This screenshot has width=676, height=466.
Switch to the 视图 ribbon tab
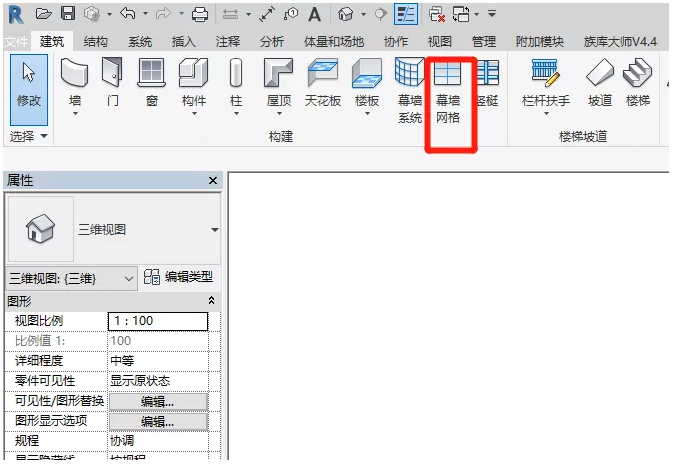pos(439,42)
